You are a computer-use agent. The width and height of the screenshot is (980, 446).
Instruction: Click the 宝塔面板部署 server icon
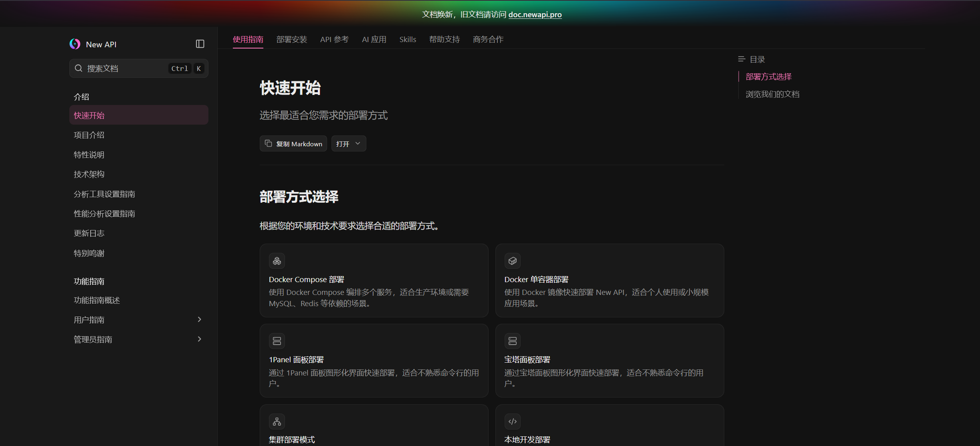coord(513,341)
